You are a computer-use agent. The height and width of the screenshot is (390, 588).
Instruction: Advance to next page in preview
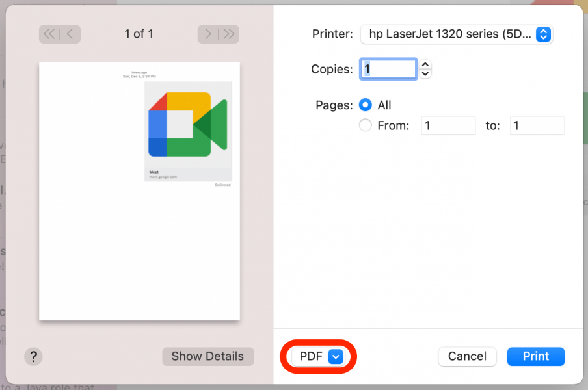pyautogui.click(x=208, y=34)
